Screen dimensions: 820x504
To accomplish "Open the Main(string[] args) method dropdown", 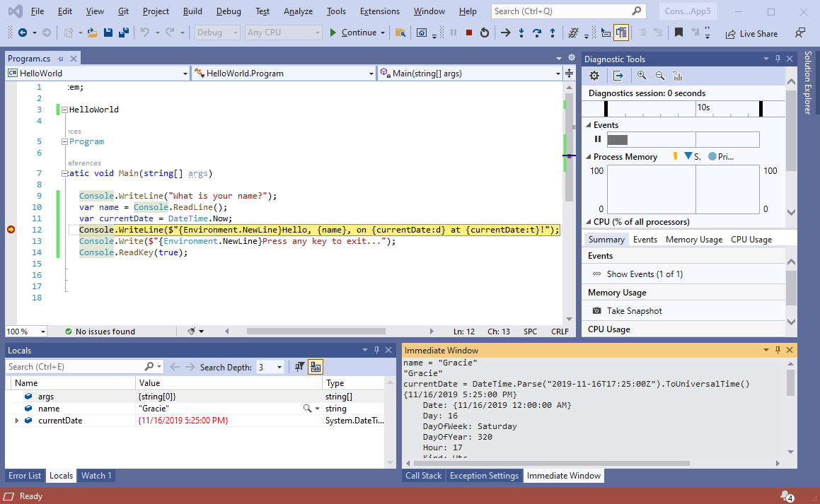I will tap(558, 73).
